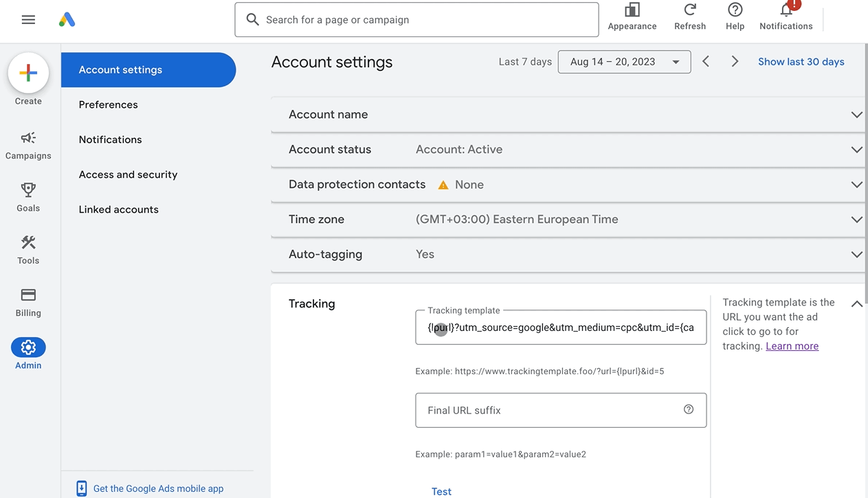Click the Google Ads logo
Image resolution: width=868 pixels, height=498 pixels.
pos(67,20)
